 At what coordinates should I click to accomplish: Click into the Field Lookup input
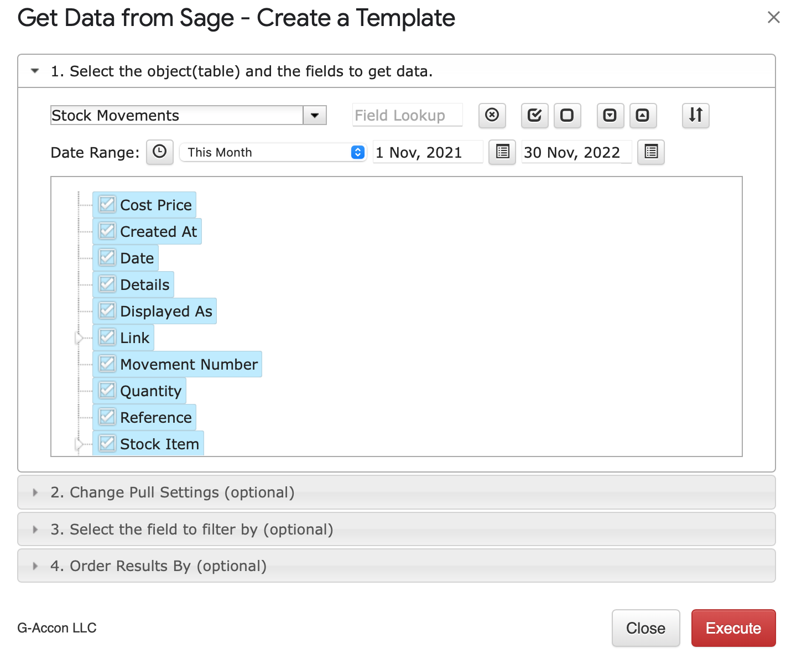(408, 115)
